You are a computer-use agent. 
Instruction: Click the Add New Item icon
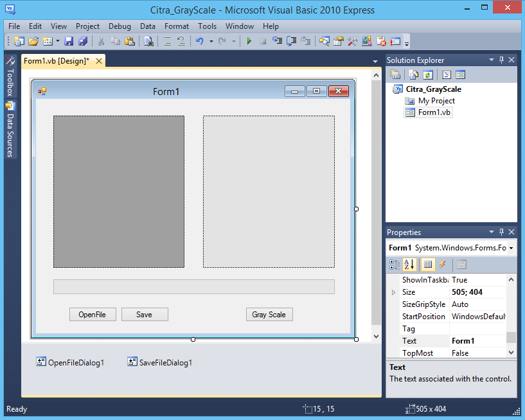click(x=48, y=41)
